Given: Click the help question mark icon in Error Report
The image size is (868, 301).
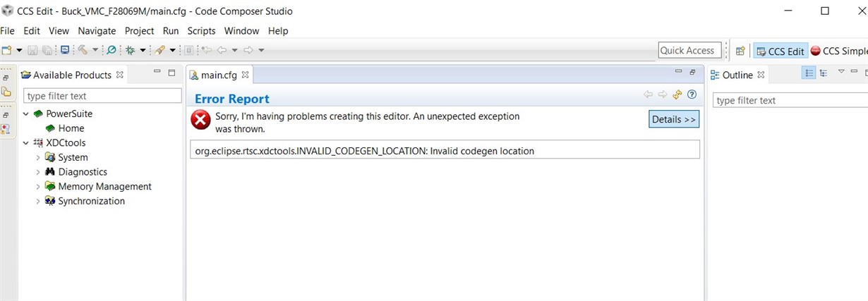Looking at the screenshot, I should (692, 94).
